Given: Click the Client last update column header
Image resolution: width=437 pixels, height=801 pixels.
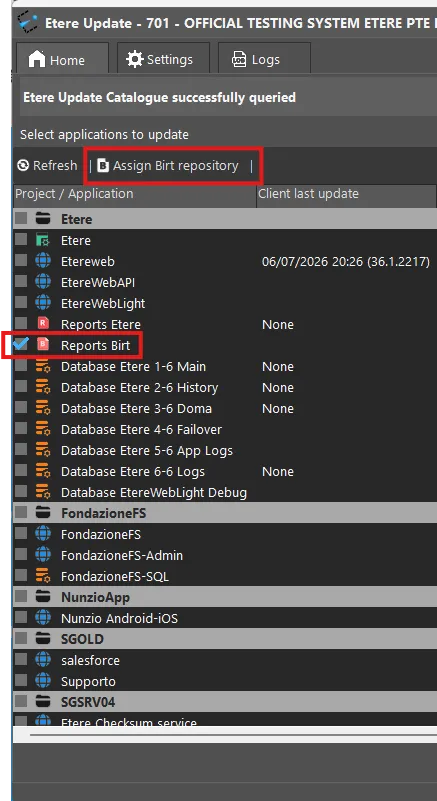Looking at the screenshot, I should [346, 194].
